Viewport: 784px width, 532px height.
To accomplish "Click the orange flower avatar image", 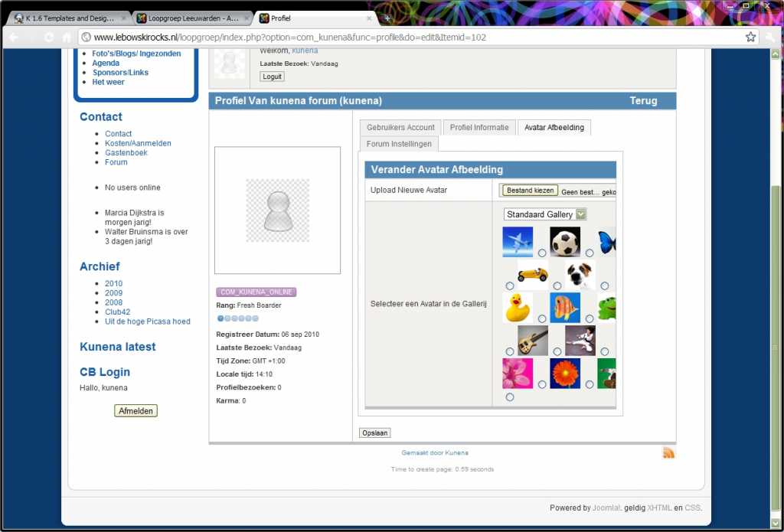I will [565, 374].
